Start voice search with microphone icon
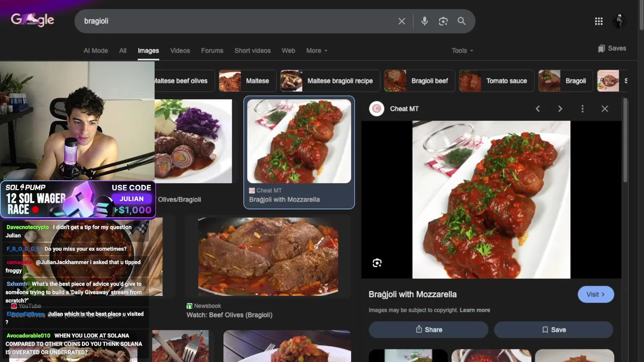Screen dimensions: 644x362 425,21
